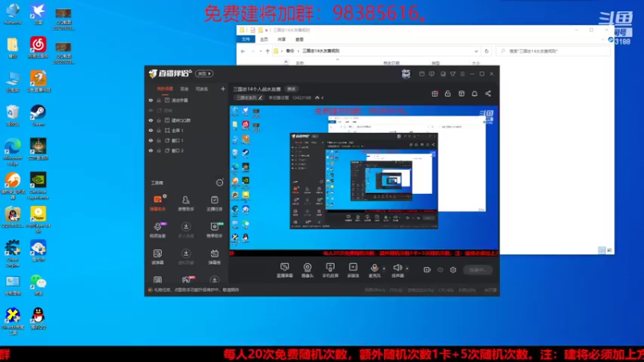Viewport: 644px width, 362px height.
Task: Toggle preview eye icon in bottom bar
Action: [440, 269]
